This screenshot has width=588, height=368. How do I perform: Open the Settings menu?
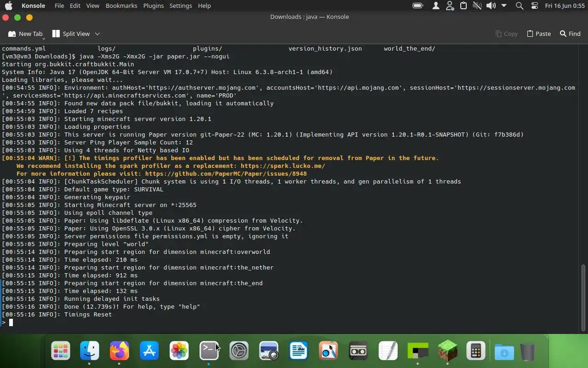pyautogui.click(x=181, y=6)
